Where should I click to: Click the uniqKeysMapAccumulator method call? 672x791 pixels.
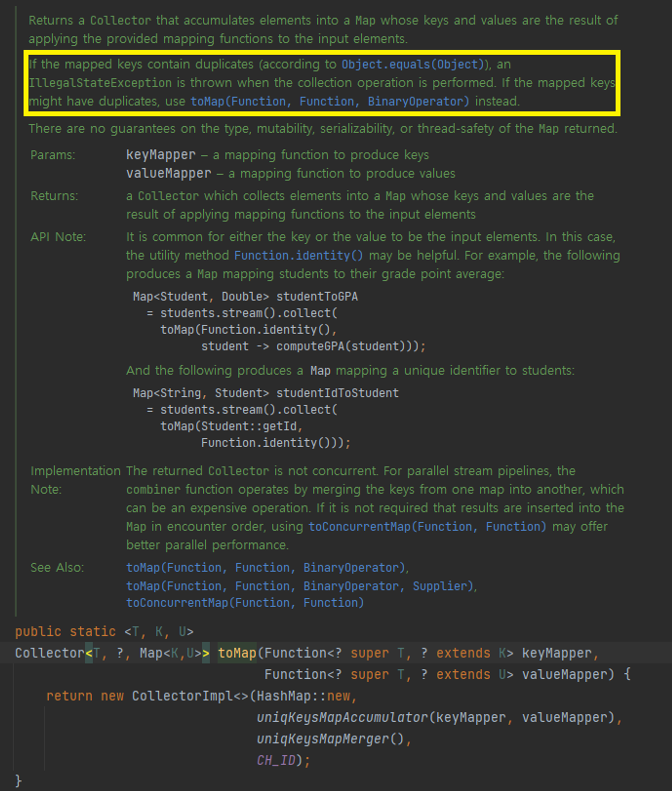[x=342, y=717]
